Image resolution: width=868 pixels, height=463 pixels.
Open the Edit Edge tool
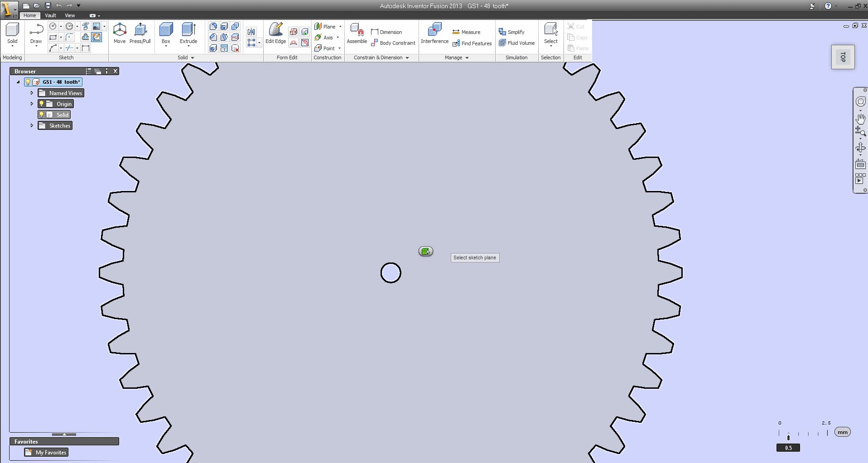click(275, 33)
